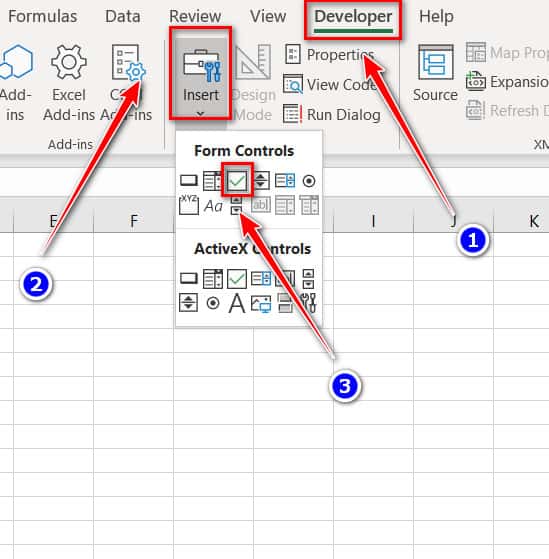This screenshot has height=559, width=549.
Task: Click Run Dialog
Action: click(332, 114)
